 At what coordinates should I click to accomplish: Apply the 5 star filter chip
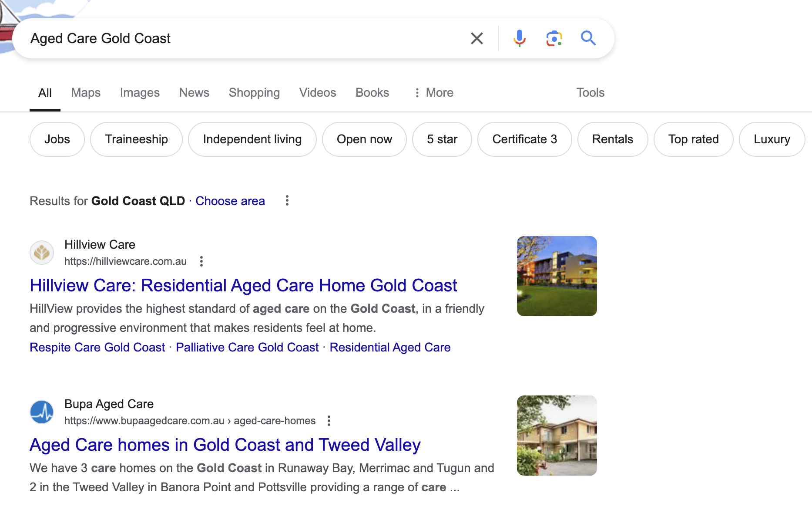tap(442, 139)
